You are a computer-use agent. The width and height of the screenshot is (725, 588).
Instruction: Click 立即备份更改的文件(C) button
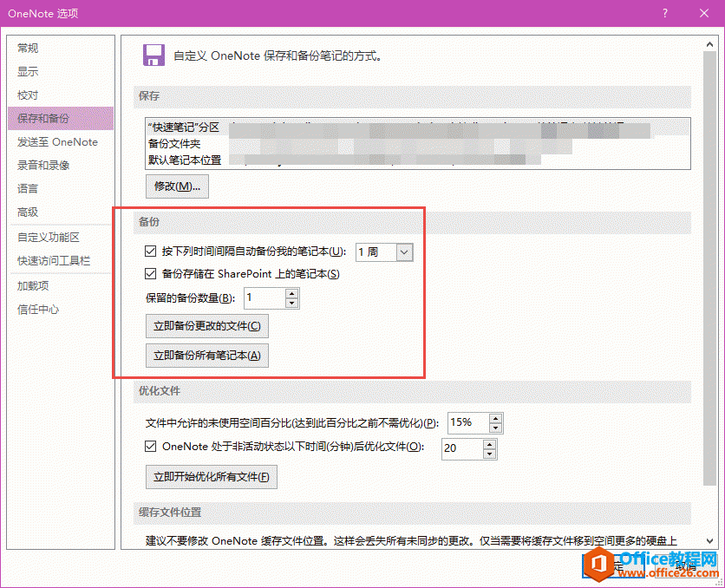click(x=206, y=326)
